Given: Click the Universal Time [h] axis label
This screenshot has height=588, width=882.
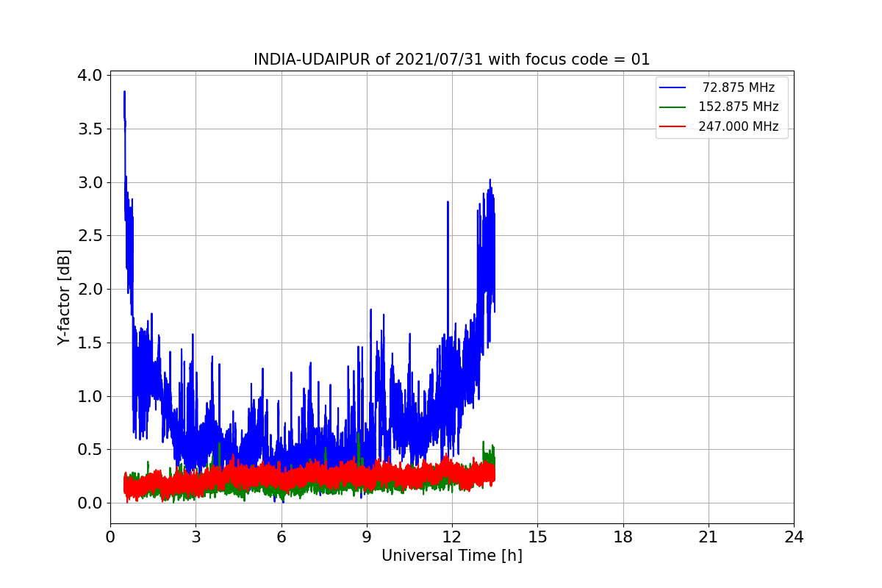Looking at the screenshot, I should (x=452, y=556).
